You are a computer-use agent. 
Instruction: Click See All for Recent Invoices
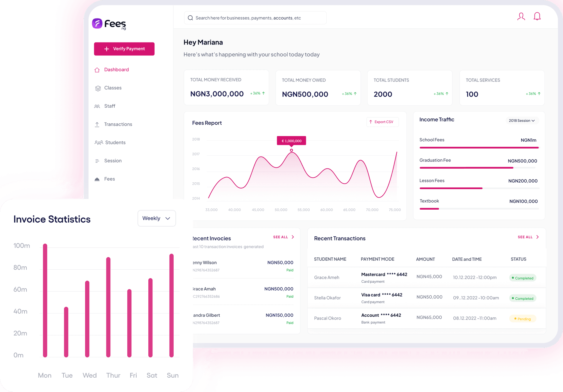click(x=281, y=237)
